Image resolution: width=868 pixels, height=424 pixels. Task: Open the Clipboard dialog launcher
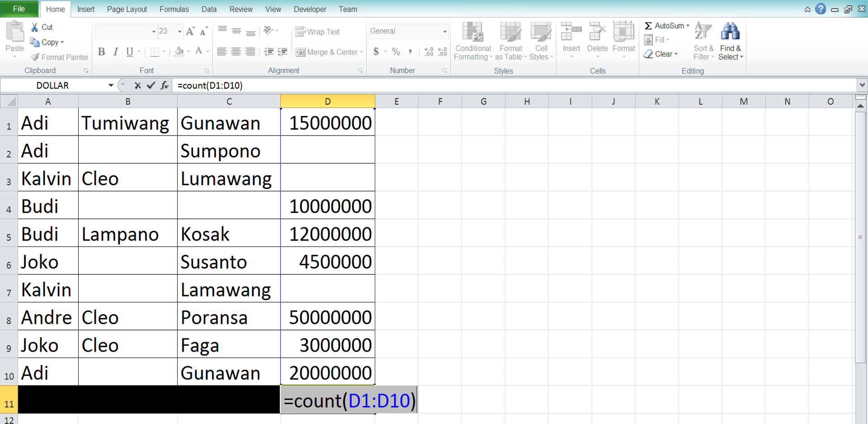pyautogui.click(x=86, y=71)
